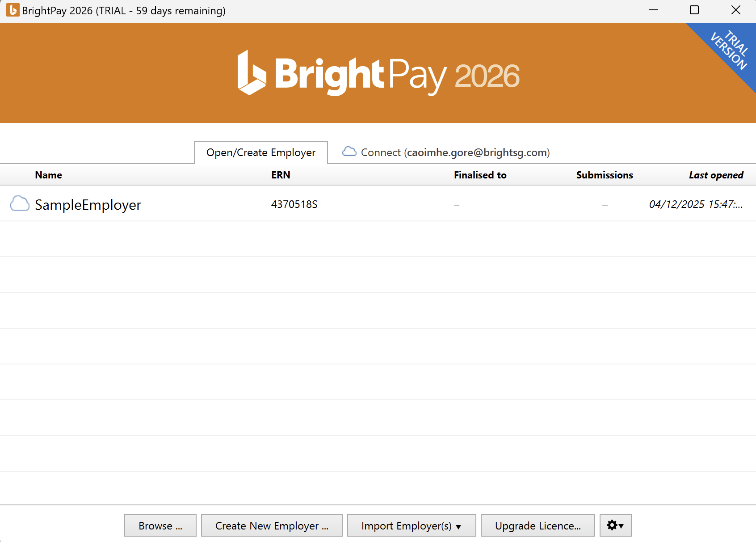Image resolution: width=756 pixels, height=542 pixels.
Task: Click the BrightPay 2026 logo in the banner
Action: coord(378,74)
